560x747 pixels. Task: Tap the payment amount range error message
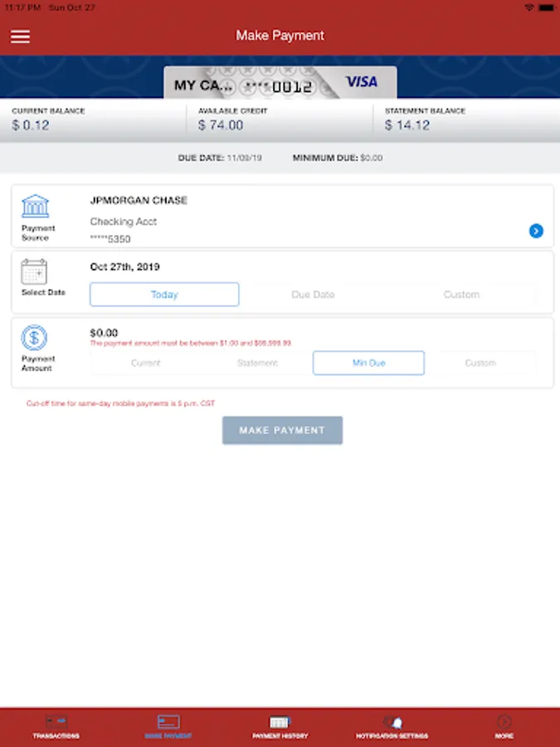191,343
